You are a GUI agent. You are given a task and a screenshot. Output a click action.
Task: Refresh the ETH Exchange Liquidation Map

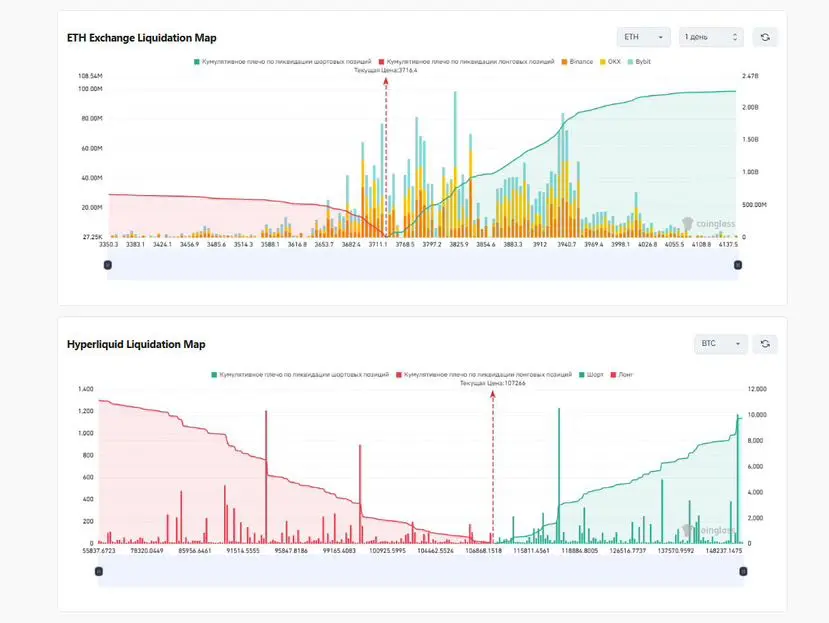764,37
